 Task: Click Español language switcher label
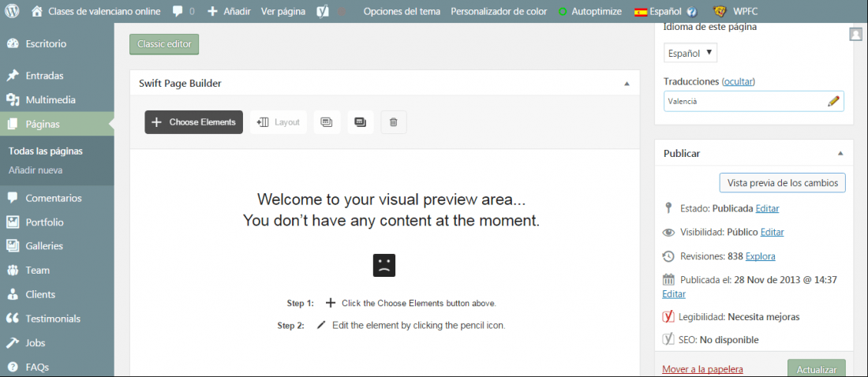[x=666, y=11]
